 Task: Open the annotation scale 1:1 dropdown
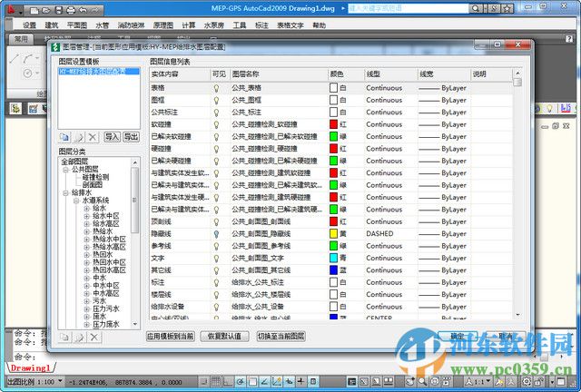coord(488,381)
